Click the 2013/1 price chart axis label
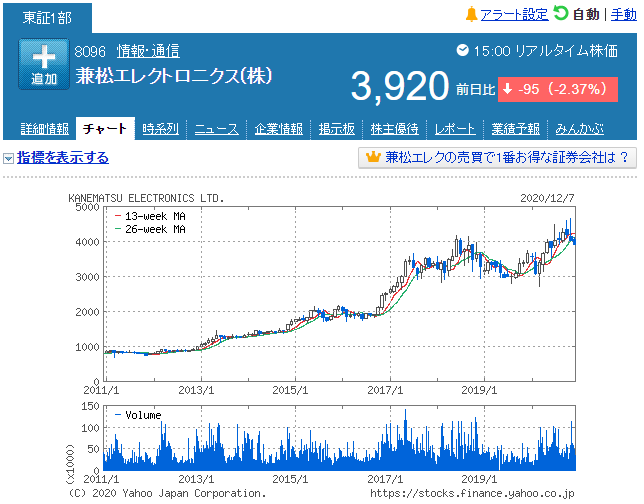 [196, 390]
